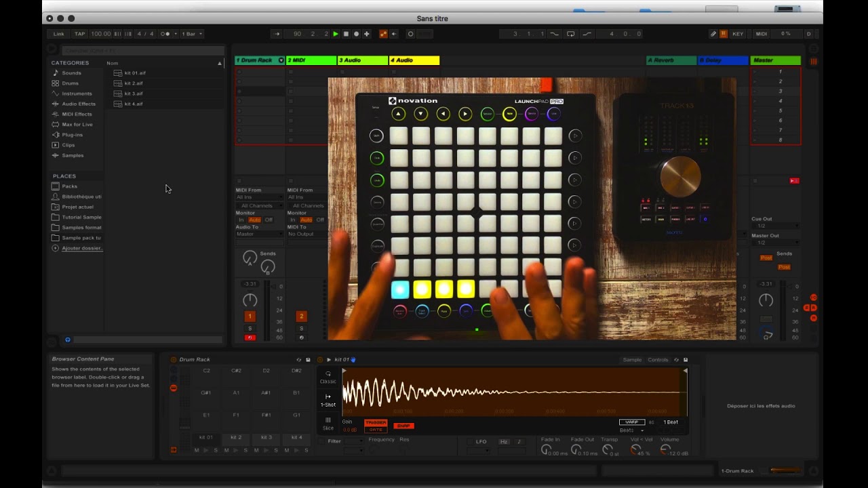This screenshot has width=868, height=488.
Task: Enable Draw Mode pencil icon
Action: pos(713,34)
